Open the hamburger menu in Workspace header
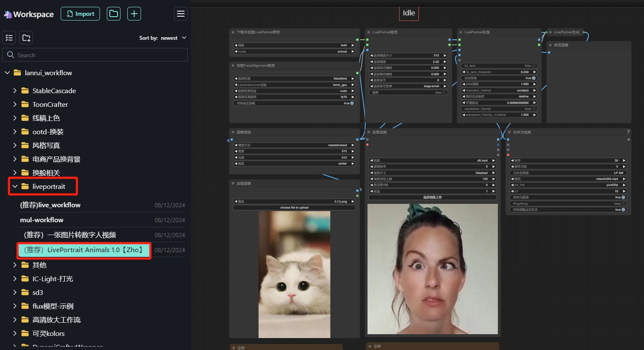This screenshot has width=644, height=350. coord(181,14)
